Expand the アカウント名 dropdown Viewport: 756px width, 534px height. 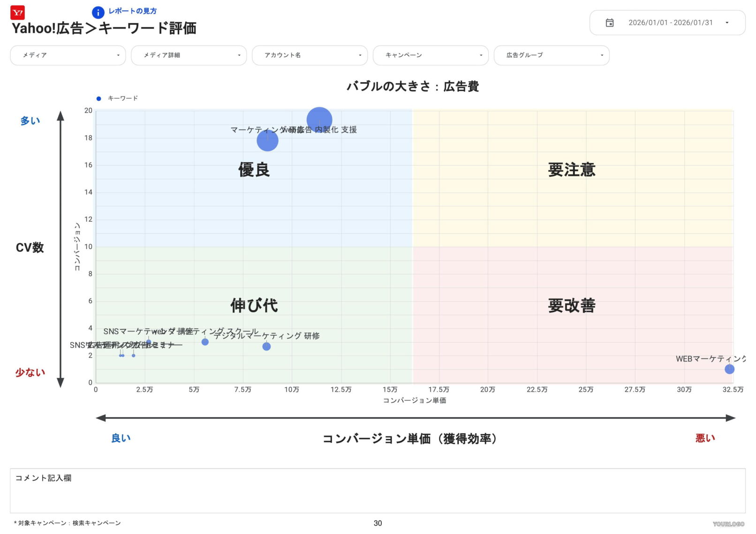(x=310, y=55)
